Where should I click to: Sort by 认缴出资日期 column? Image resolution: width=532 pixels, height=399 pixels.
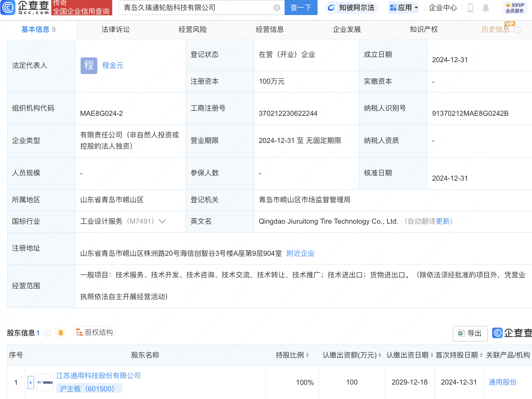point(432,355)
